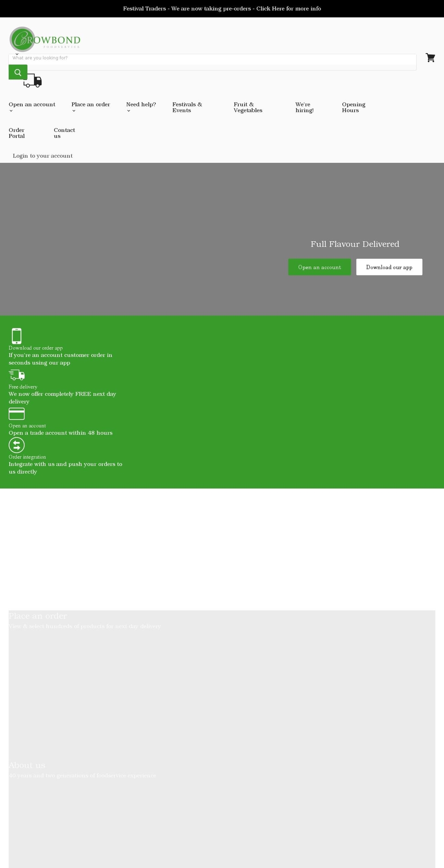Open the shopping cart icon
The image size is (444, 868).
tap(431, 58)
